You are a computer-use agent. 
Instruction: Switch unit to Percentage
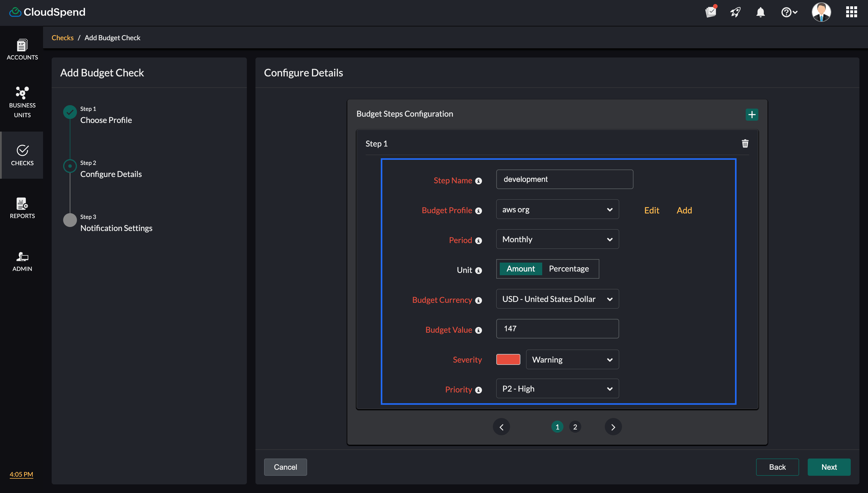click(569, 269)
